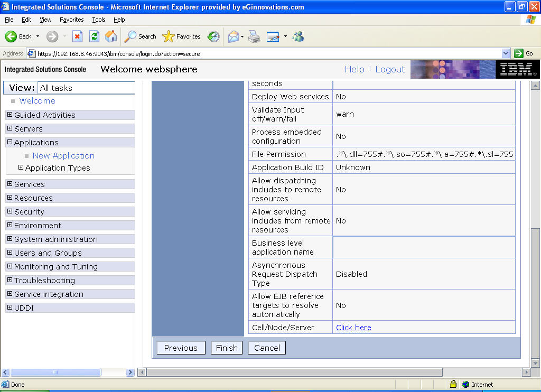Click the SSL padlock status icon

[x=453, y=384]
